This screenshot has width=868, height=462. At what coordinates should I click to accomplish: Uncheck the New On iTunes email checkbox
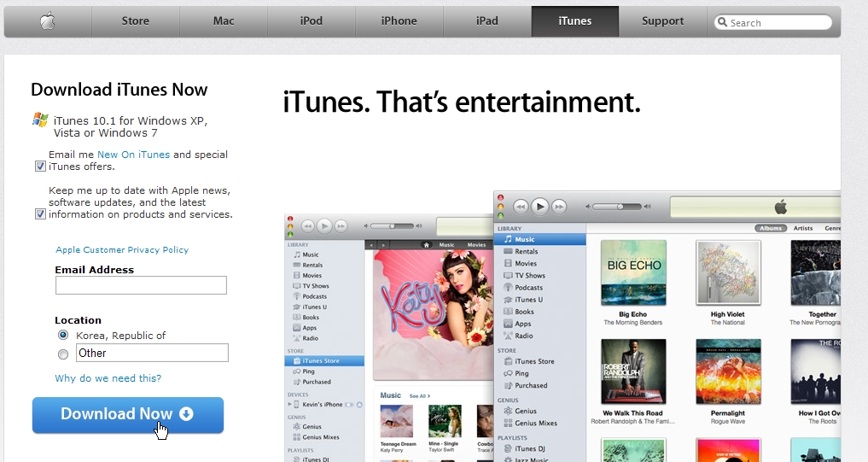pos(40,167)
